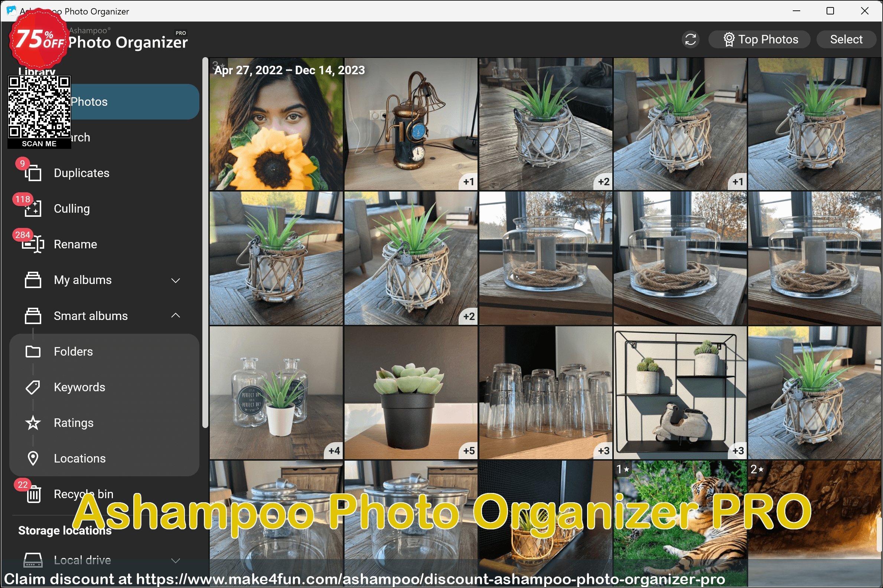Click the Storage locations heading
Image resolution: width=883 pixels, height=588 pixels.
[x=65, y=530]
